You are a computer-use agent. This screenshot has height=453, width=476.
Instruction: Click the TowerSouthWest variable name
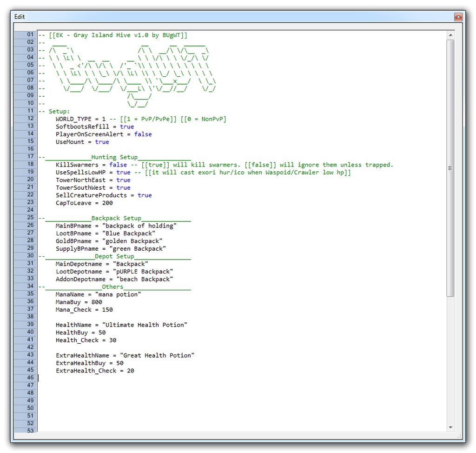point(80,187)
